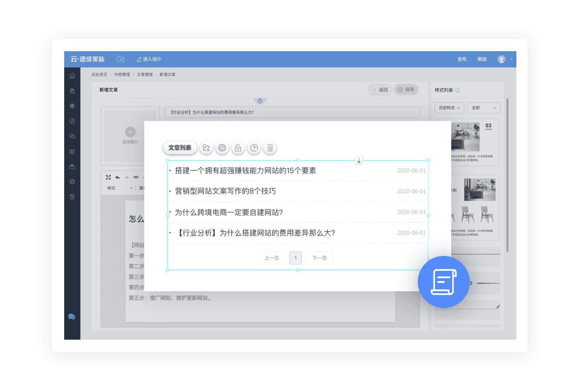Viewport: 588px width, 389px height.
Task: Click the trash icon in module toolbar
Action: coord(270,148)
